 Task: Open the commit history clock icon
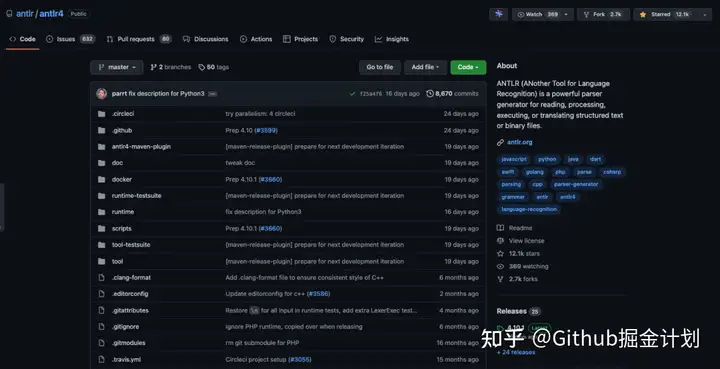(430, 94)
